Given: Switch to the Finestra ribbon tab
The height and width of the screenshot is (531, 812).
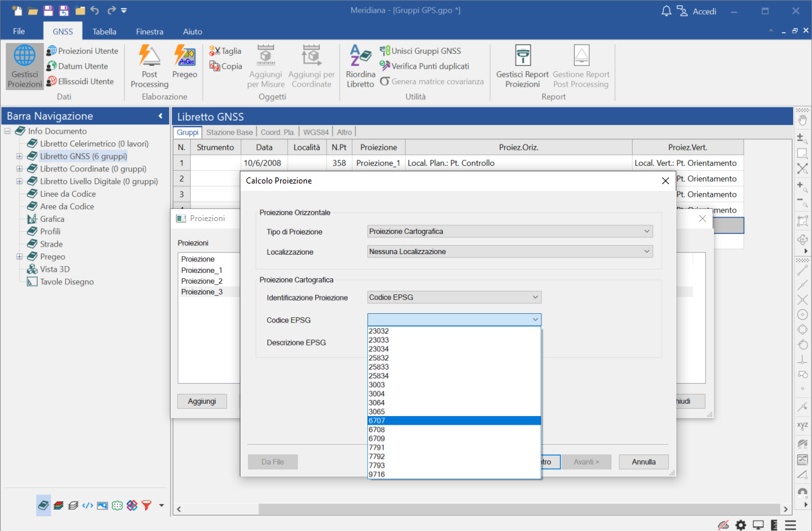Looking at the screenshot, I should (149, 32).
